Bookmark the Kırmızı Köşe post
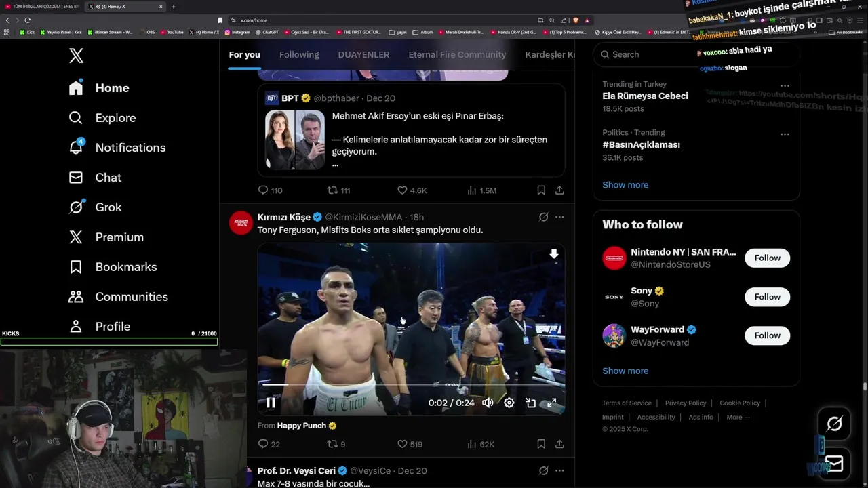The height and width of the screenshot is (488, 868). click(541, 444)
